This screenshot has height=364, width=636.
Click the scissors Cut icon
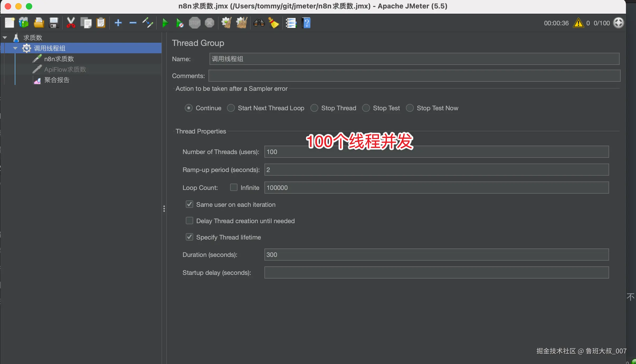coord(71,23)
